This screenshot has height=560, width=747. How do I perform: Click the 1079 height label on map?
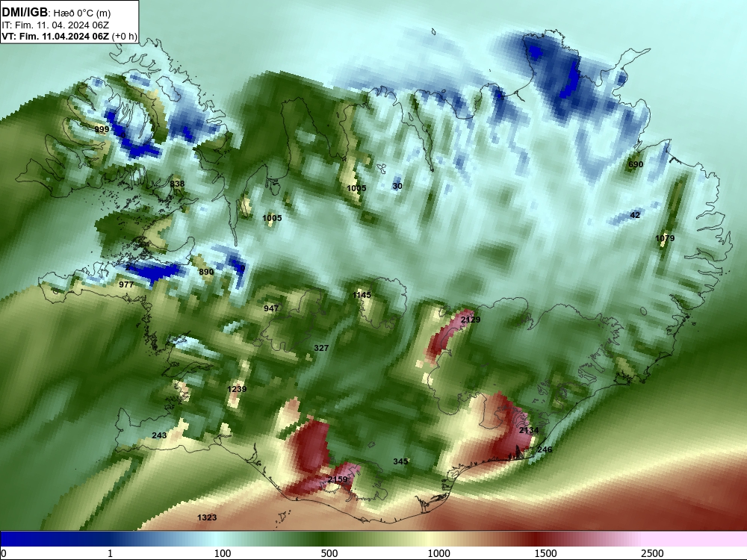click(x=665, y=239)
